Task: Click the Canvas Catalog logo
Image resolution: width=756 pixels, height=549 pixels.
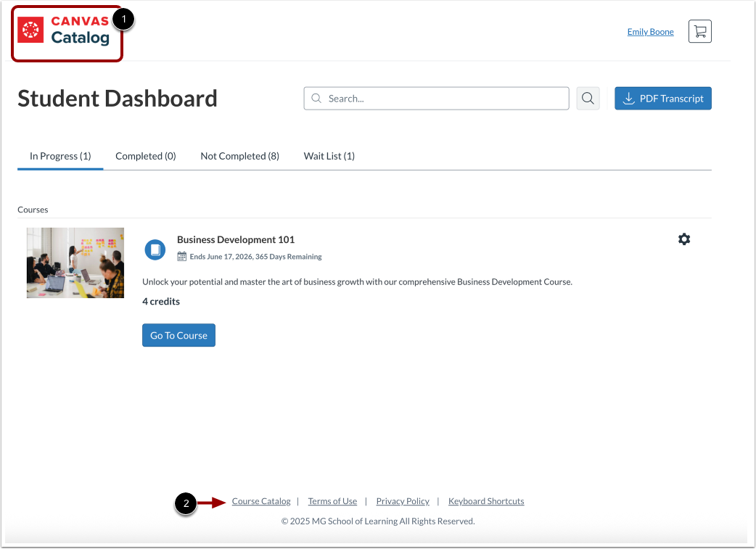Action: tap(64, 30)
